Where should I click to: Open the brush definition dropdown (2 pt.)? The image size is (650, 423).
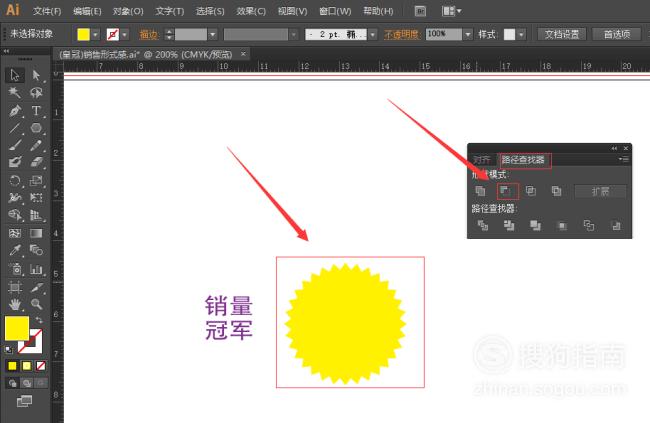[x=373, y=34]
